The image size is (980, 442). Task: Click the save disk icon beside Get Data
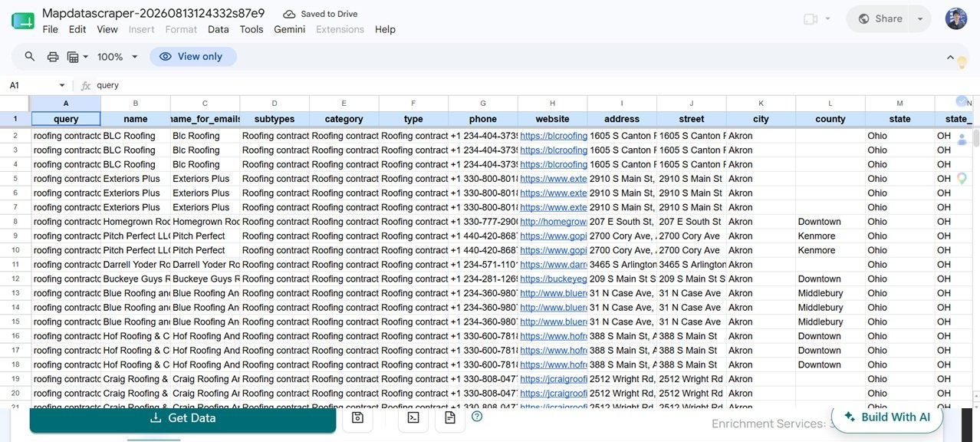point(357,417)
